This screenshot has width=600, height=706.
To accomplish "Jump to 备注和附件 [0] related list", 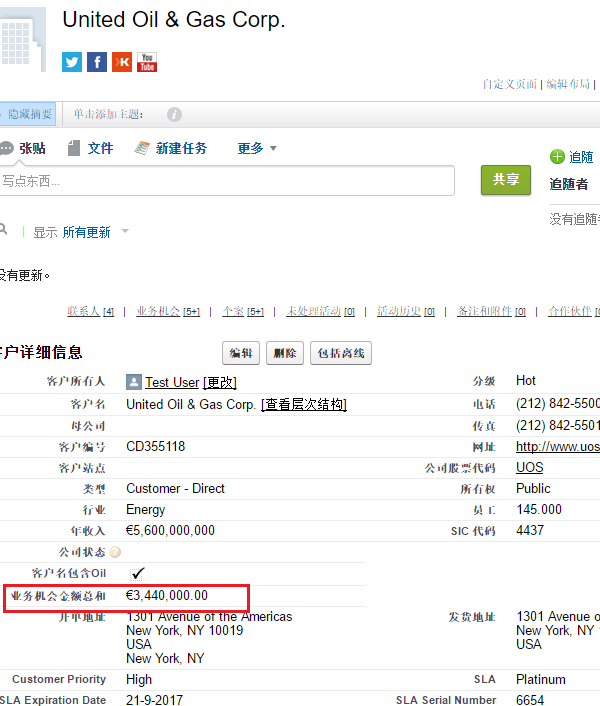I will (x=492, y=311).
